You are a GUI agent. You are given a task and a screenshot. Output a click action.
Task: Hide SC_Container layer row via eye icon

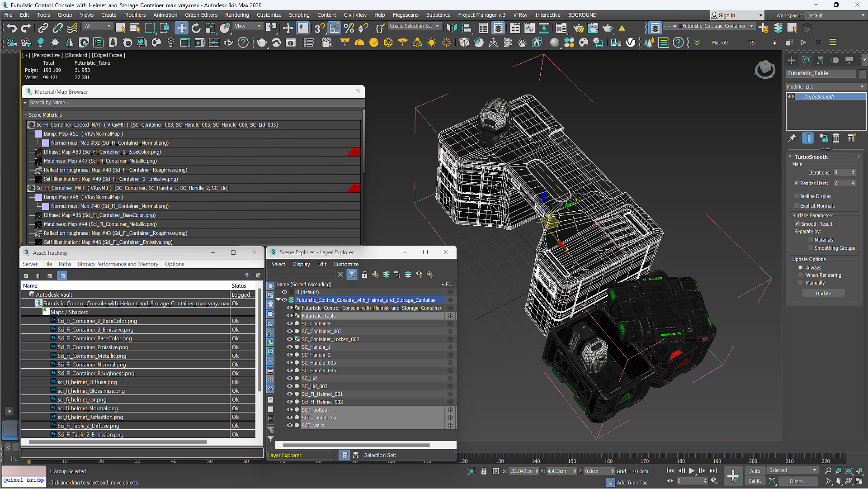tap(289, 324)
